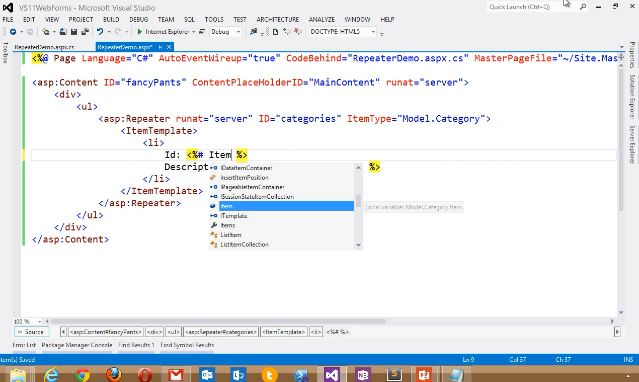Open Firefox from the taskbar
Image resolution: width=639 pixels, height=382 pixels.
point(114,374)
